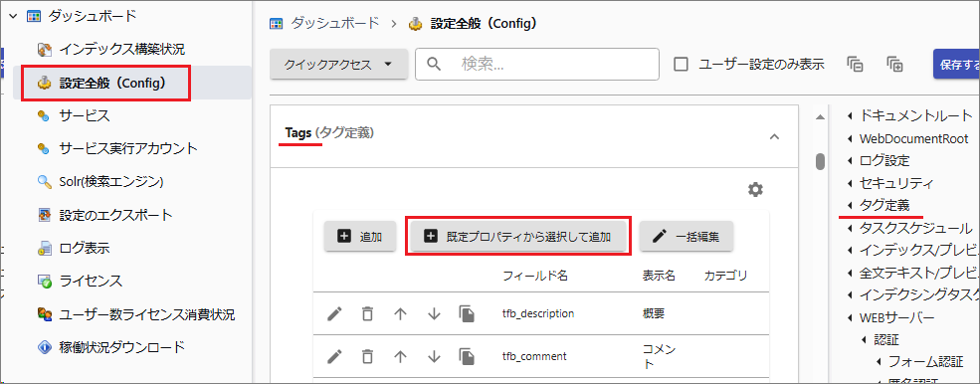This screenshot has width=980, height=384.
Task: Select 設定全般 (Config) in the sidebar
Action: pos(112,83)
